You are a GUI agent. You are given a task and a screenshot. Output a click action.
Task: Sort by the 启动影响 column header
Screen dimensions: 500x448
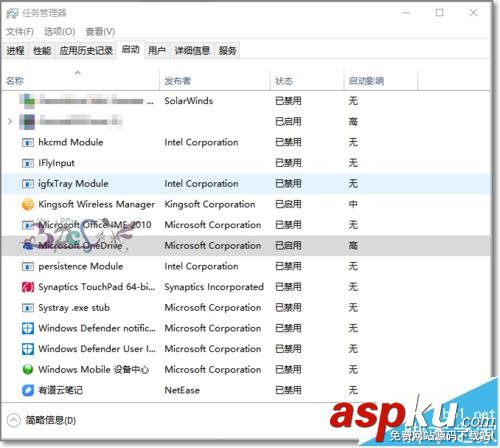click(x=381, y=80)
